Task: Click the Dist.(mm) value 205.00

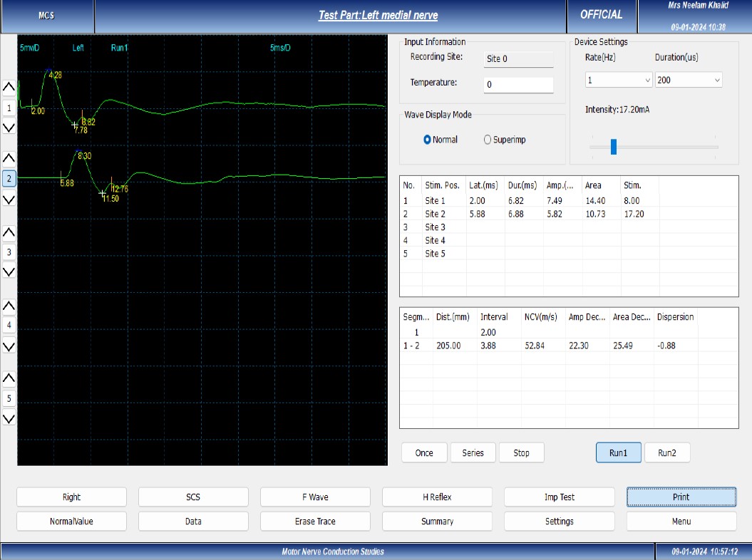Action: pyautogui.click(x=448, y=346)
